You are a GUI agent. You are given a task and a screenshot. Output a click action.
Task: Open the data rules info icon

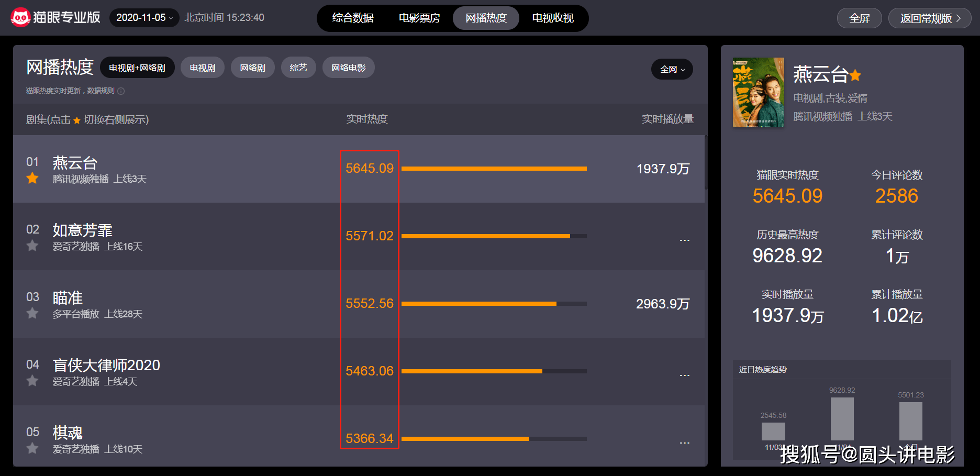121,91
